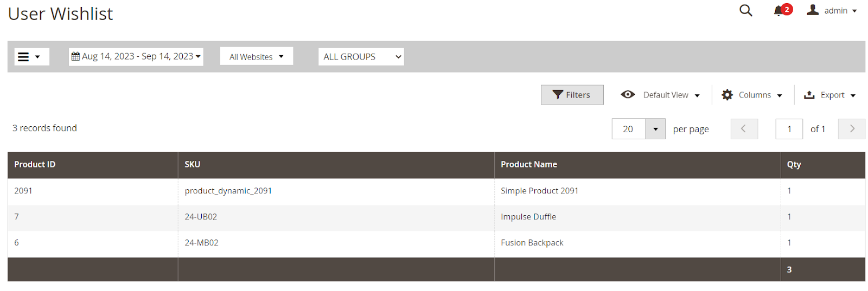Click the Columns gear icon
868x291 pixels.
tap(727, 95)
